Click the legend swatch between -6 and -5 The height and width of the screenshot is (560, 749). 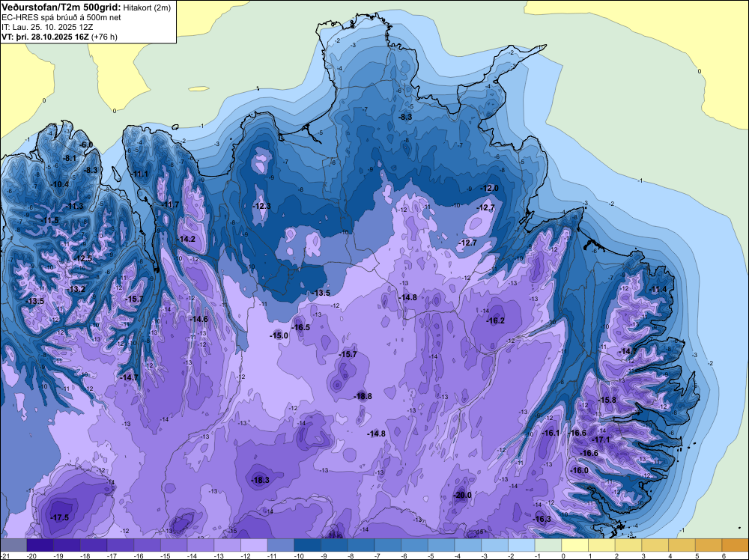[415, 545]
